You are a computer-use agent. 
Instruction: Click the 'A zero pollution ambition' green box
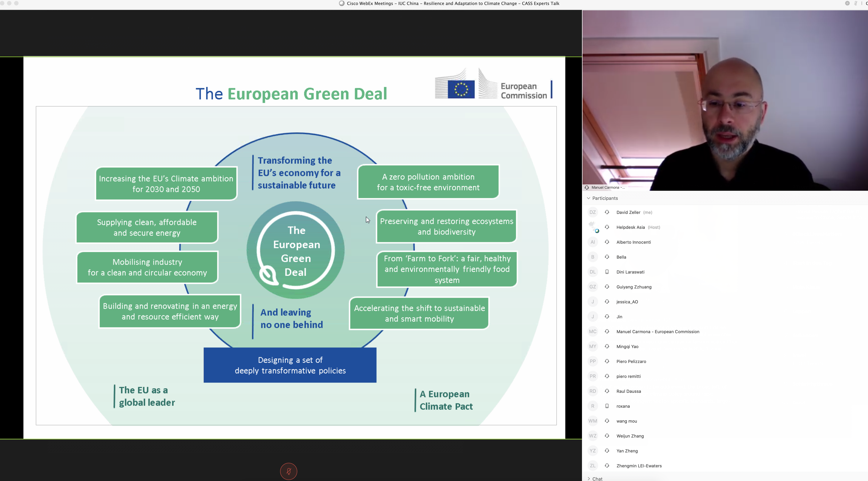(428, 182)
